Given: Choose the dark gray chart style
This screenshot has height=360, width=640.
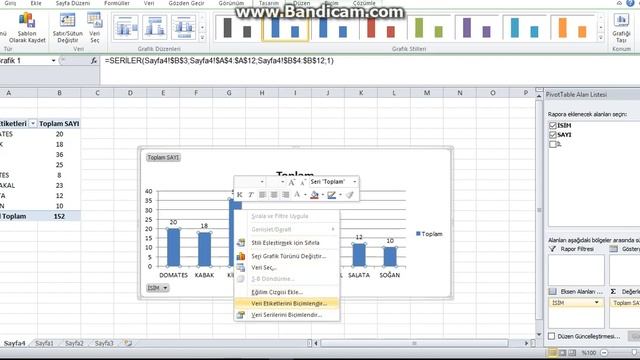Looking at the screenshot, I should 237,28.
